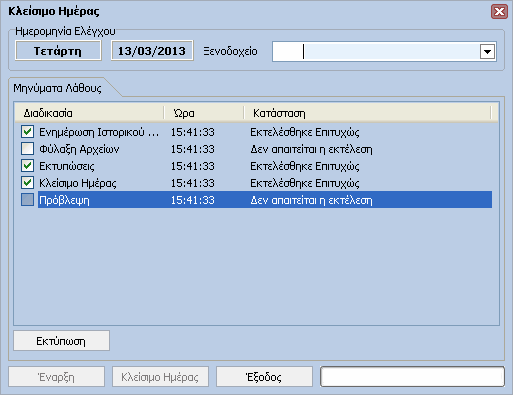Click the Έναρξη button
The width and height of the screenshot is (513, 395).
56,377
